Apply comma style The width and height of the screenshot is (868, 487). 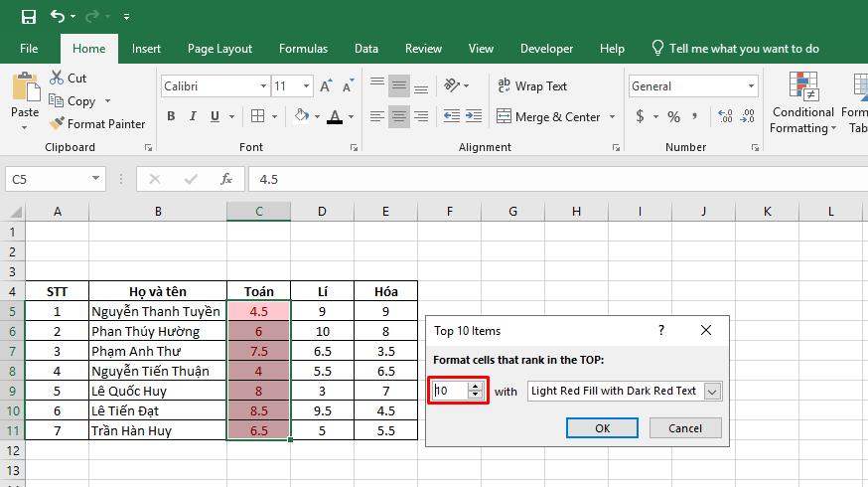695,116
